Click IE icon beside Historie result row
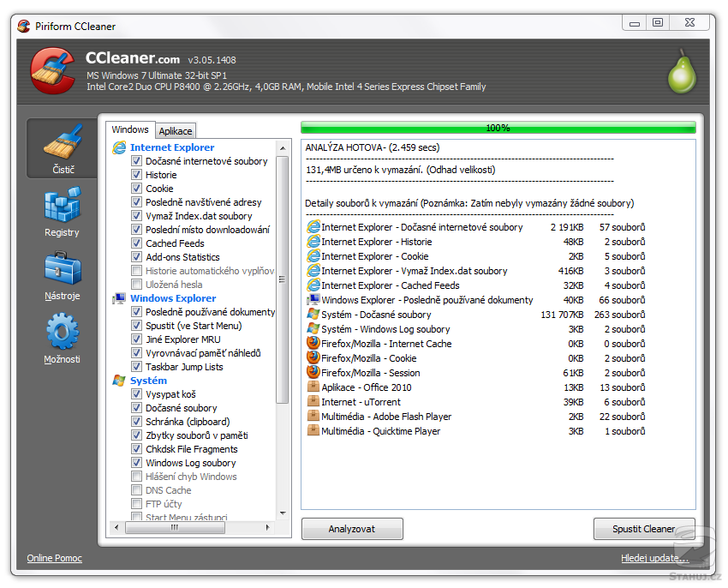Screen dimensions: 728x588 point(313,242)
